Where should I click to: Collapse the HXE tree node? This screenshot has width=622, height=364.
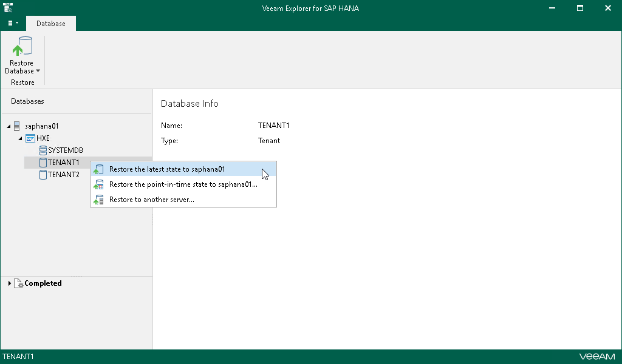tap(20, 138)
